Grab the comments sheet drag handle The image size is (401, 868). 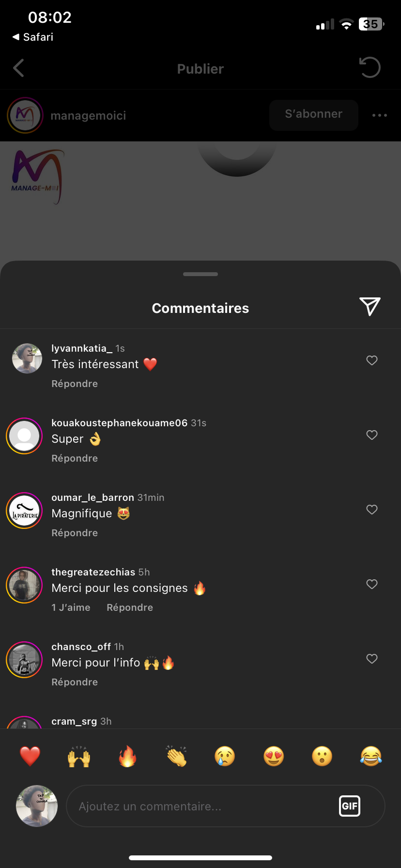pos(200,274)
